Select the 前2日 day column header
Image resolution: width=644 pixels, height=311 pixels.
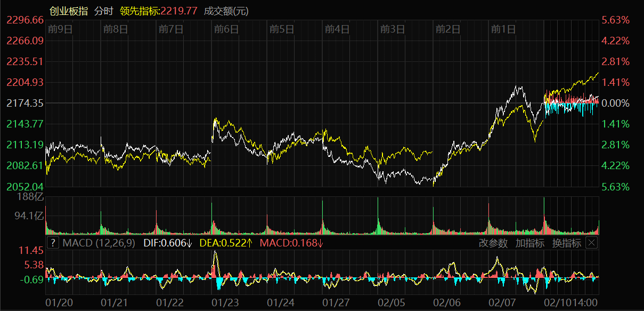447,29
